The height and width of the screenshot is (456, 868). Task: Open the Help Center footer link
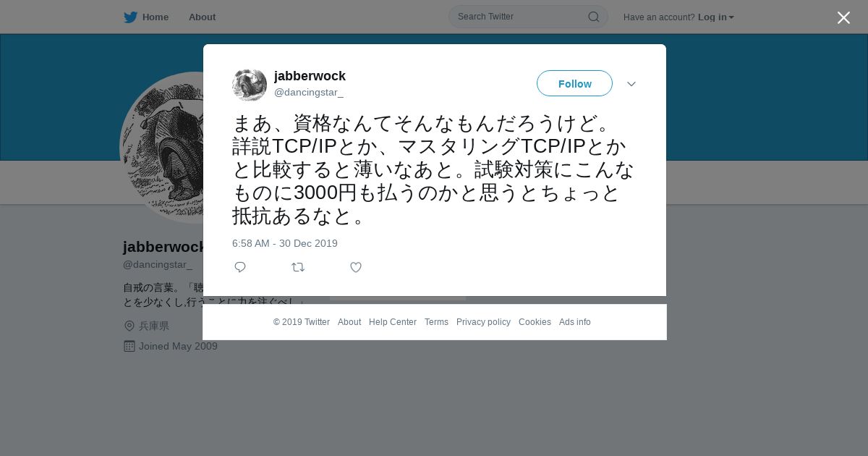pyautogui.click(x=393, y=322)
